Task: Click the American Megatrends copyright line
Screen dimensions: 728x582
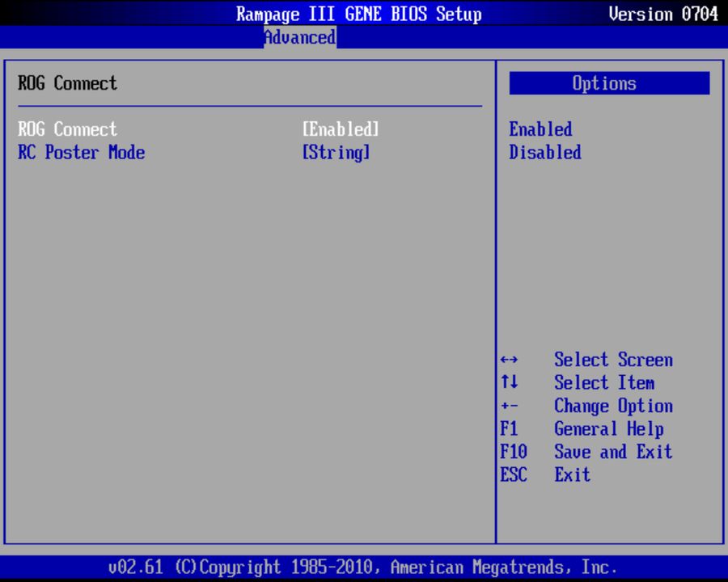Action: 362,567
